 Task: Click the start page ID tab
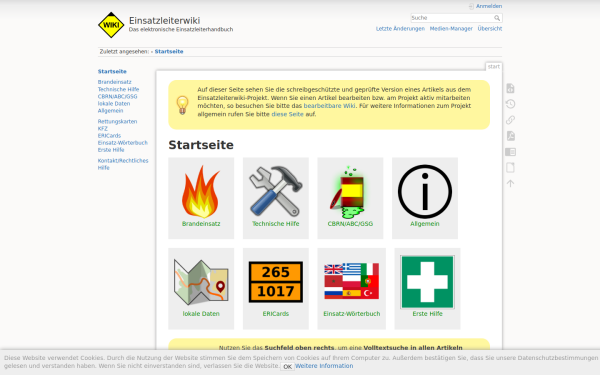coord(494,67)
